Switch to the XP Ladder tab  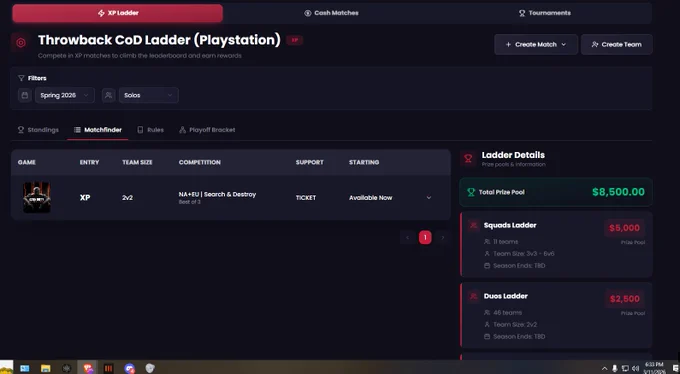(x=118, y=13)
